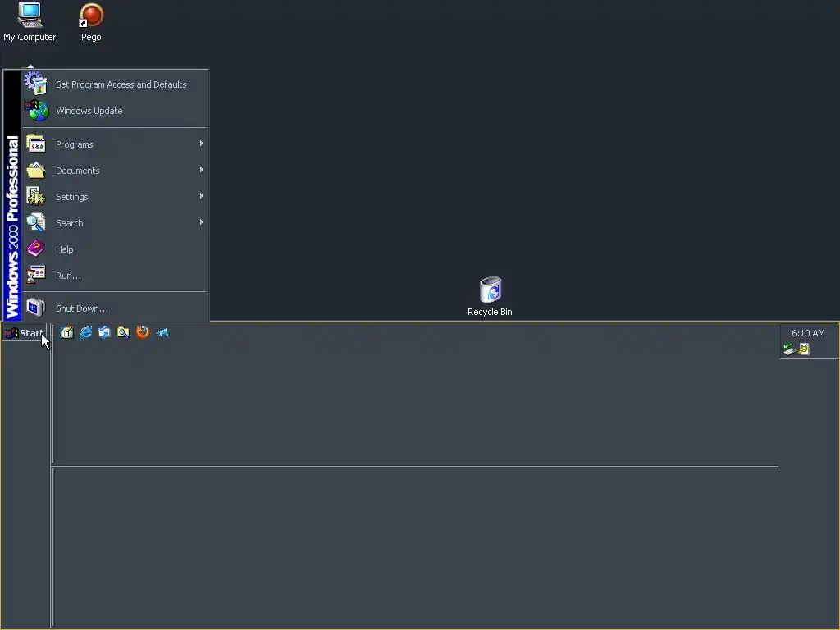This screenshot has width=840, height=630.
Task: Expand the Documents submenu
Action: pos(115,171)
